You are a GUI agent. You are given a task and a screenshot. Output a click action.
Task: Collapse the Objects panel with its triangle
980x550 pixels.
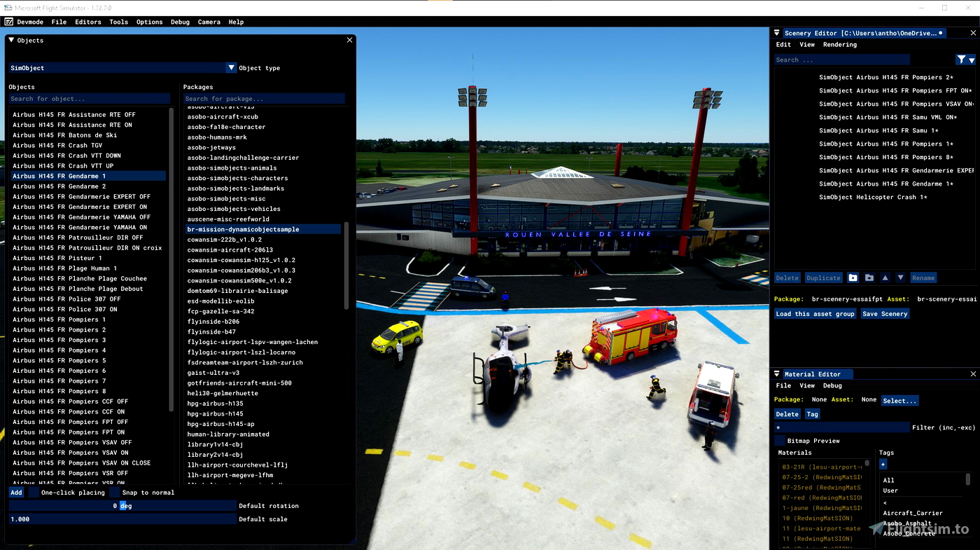[x=11, y=40]
